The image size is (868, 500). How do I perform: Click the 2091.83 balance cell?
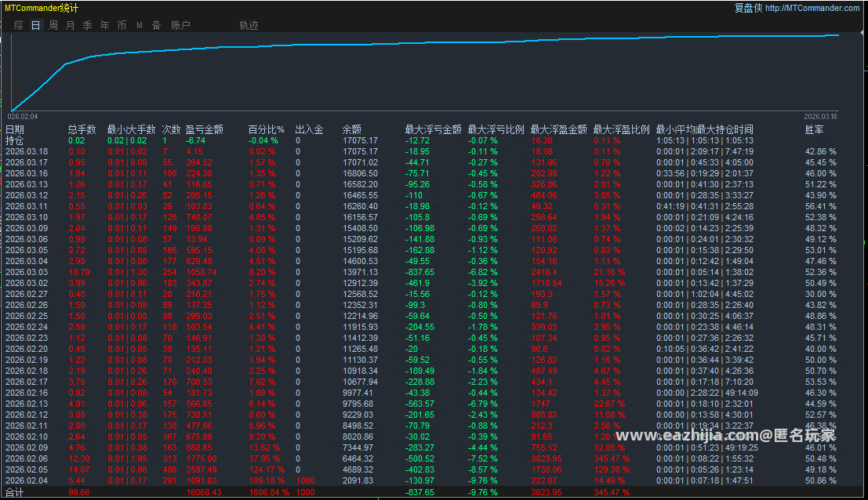pos(358,480)
